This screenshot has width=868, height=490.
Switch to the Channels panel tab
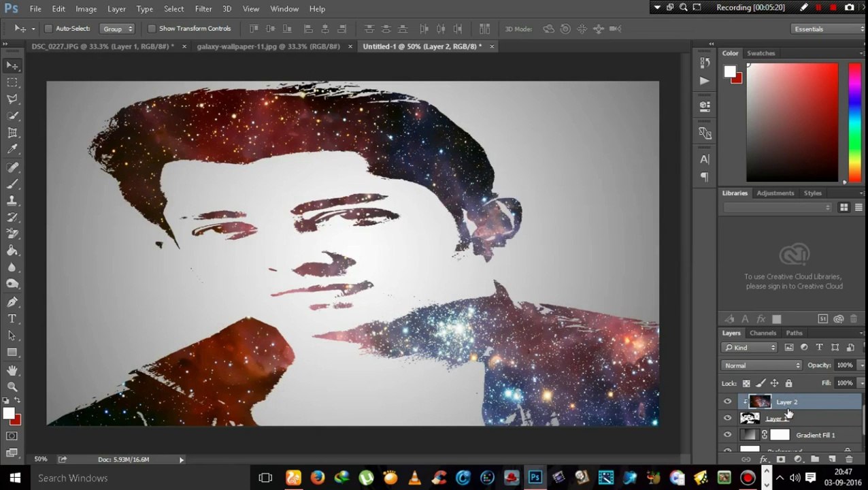point(763,333)
